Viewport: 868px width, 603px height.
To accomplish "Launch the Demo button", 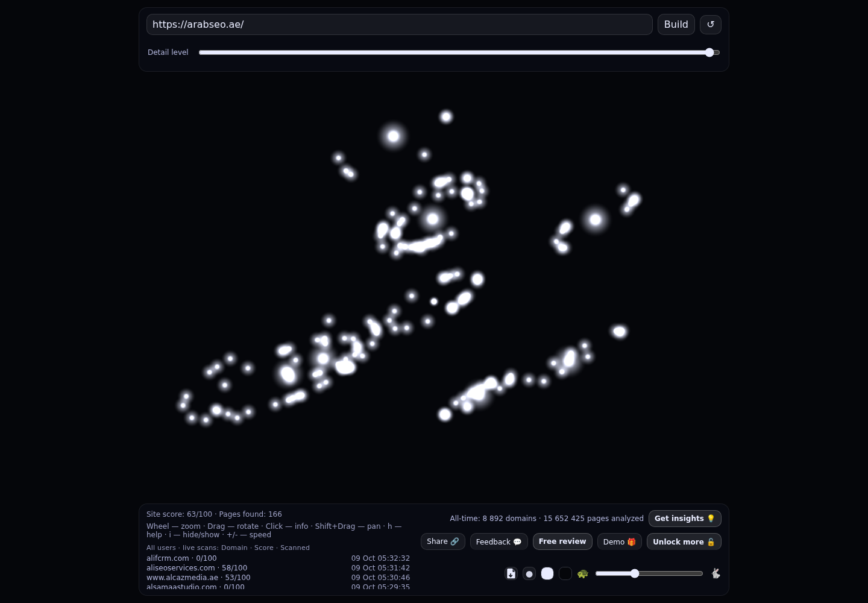I will (x=620, y=541).
